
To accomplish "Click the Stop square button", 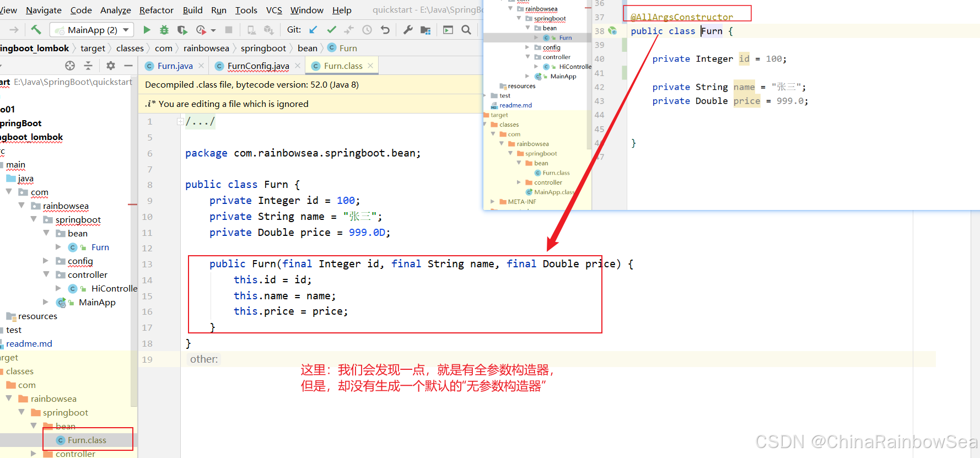I will click(x=229, y=30).
